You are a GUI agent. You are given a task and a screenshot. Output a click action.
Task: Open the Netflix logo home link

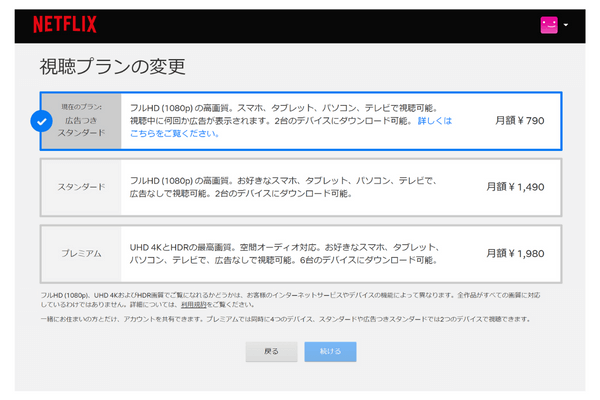(65, 24)
